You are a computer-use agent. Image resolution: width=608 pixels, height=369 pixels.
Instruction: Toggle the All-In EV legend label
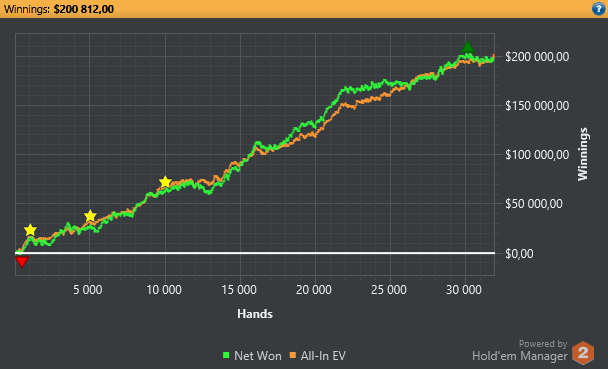(323, 356)
